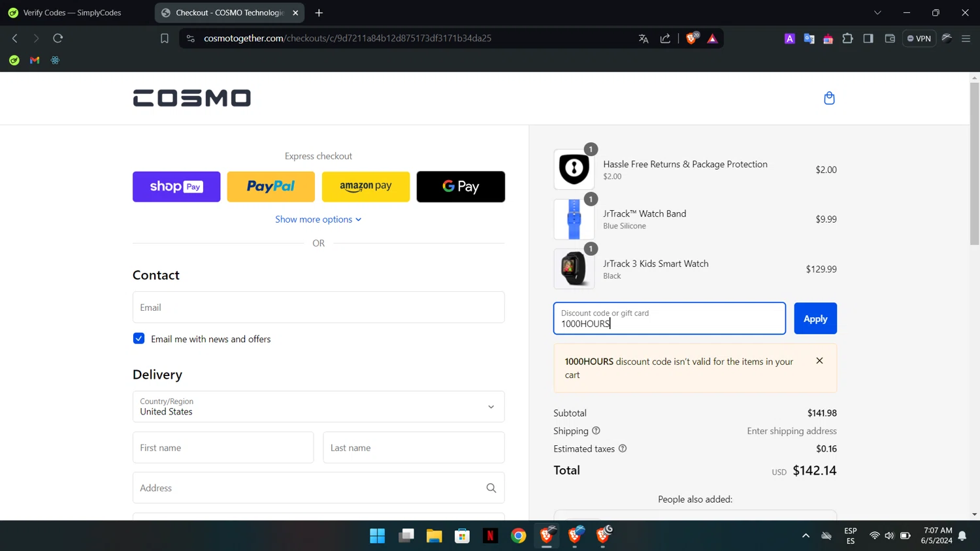
Task: Dismiss the invalid discount code message
Action: [x=819, y=360]
